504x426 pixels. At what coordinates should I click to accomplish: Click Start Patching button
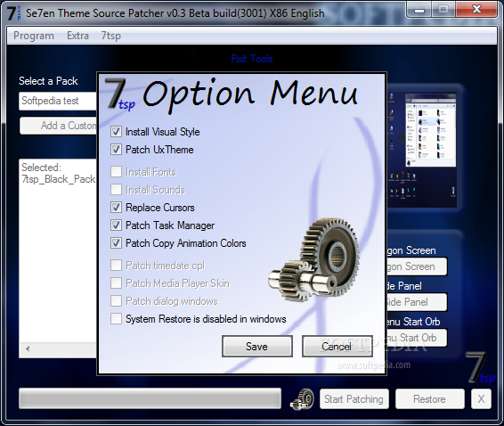(354, 399)
